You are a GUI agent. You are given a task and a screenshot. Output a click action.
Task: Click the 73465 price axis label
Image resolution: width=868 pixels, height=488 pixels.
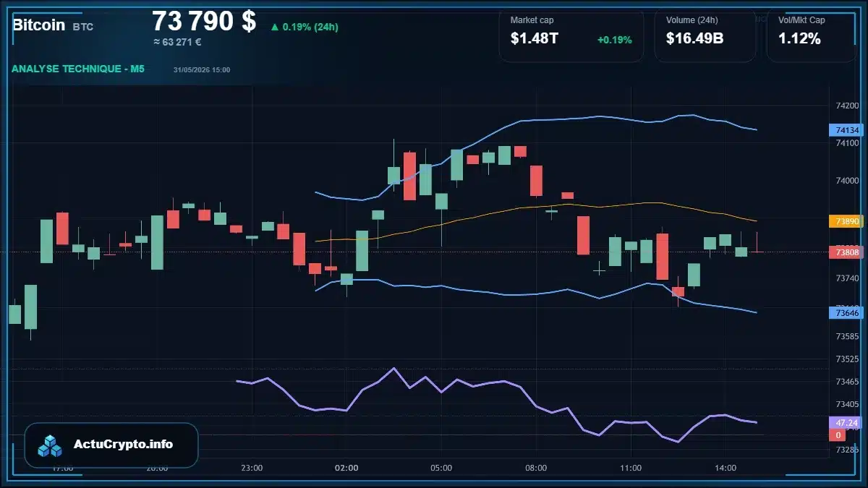[x=847, y=381]
